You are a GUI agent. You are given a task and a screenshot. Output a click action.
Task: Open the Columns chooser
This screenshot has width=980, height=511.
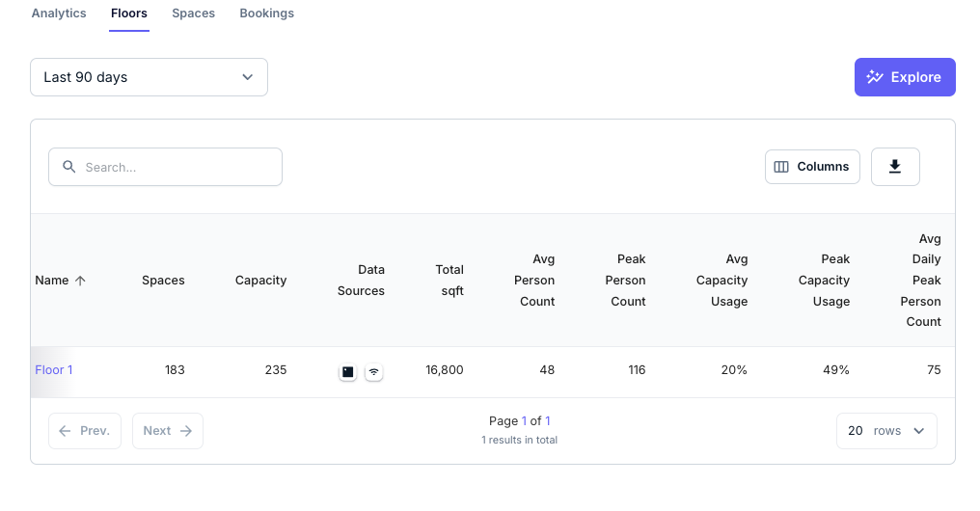pos(812,167)
